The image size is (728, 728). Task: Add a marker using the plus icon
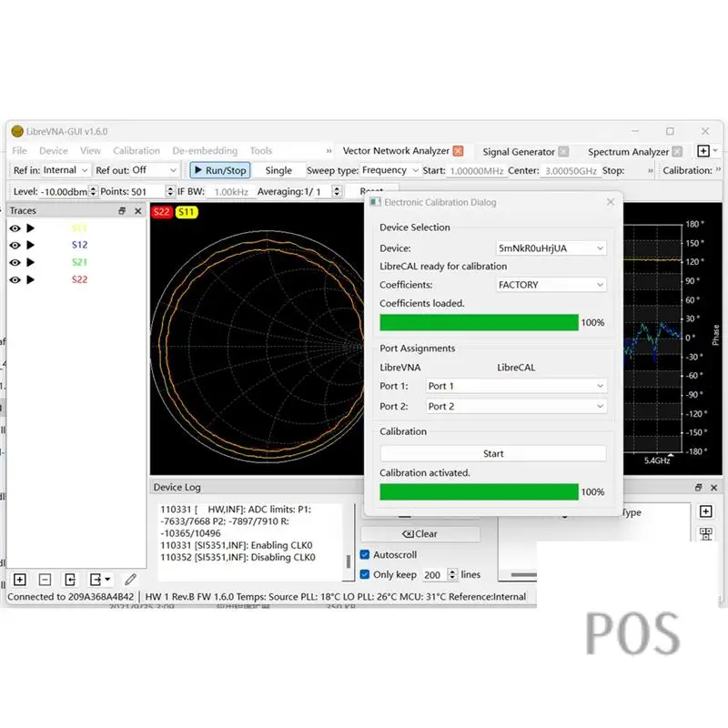(706, 511)
